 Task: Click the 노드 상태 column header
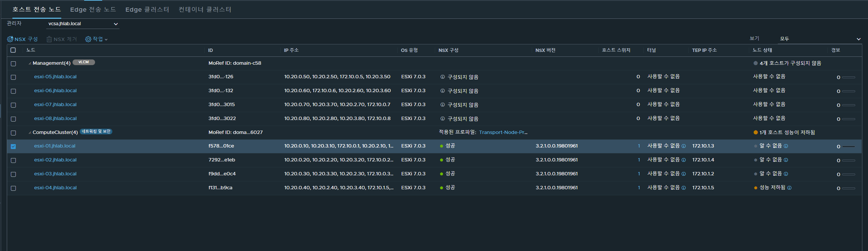(762, 50)
